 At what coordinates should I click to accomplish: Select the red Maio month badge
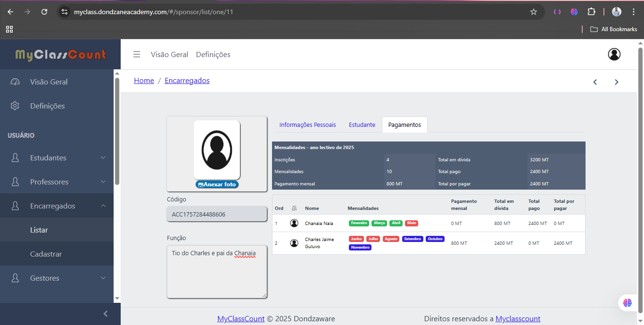[411, 223]
